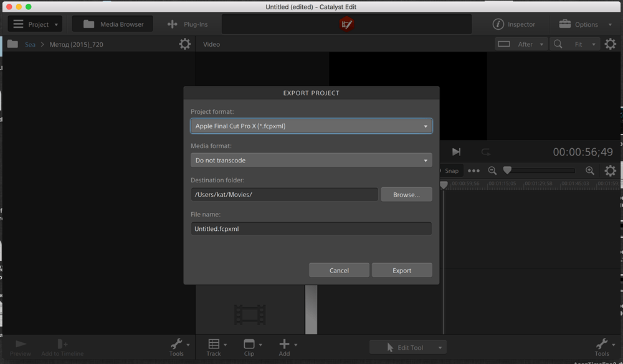The width and height of the screenshot is (623, 364).
Task: Click the After split-view rectangle icon
Action: (x=504, y=44)
